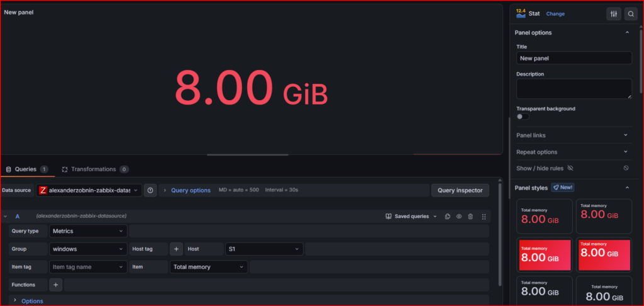The image size is (644, 306).
Task: Click the panel resize handle bar
Action: [x=248, y=155]
